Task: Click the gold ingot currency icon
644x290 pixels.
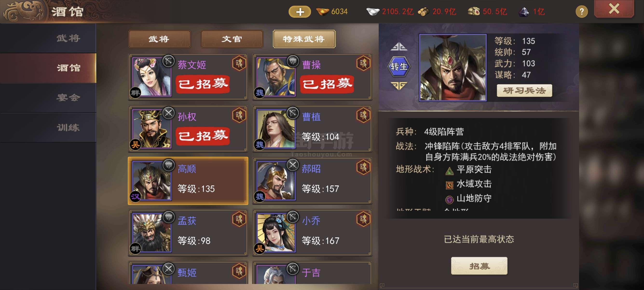Action: coord(322,12)
